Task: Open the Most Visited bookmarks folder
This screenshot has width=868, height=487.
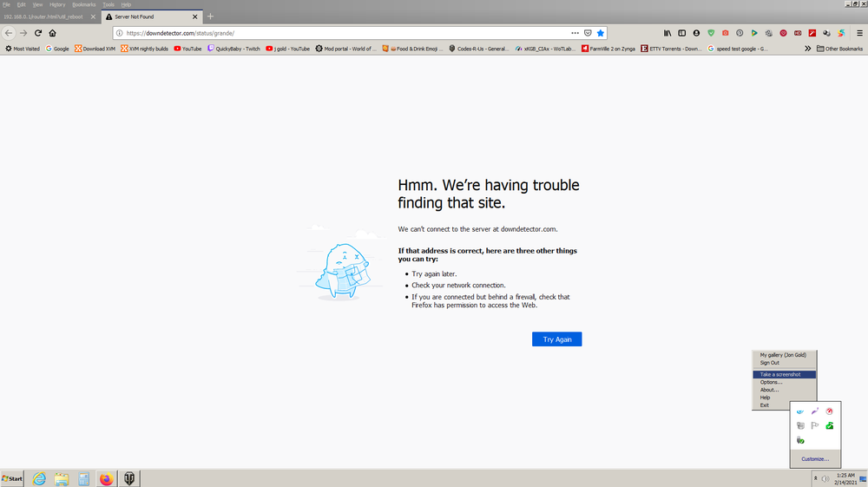Action: [x=23, y=49]
